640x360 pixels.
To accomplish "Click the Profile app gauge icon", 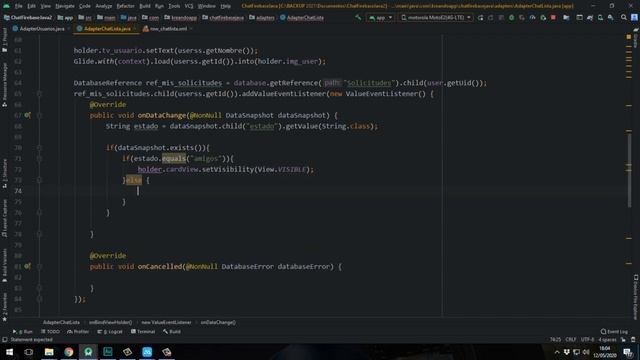I will click(532, 18).
